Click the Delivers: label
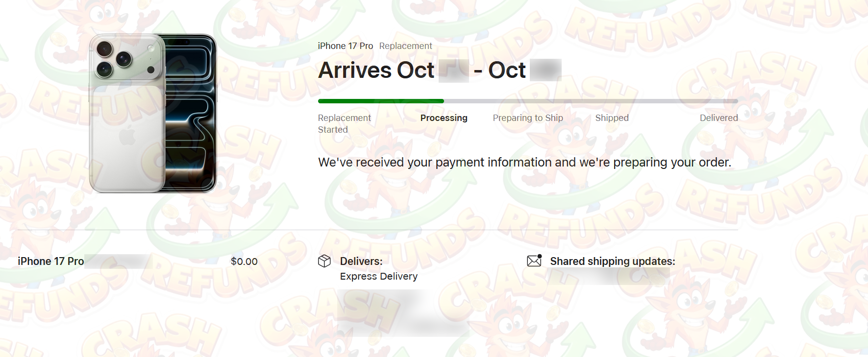Image resolution: width=868 pixels, height=357 pixels. point(361,262)
